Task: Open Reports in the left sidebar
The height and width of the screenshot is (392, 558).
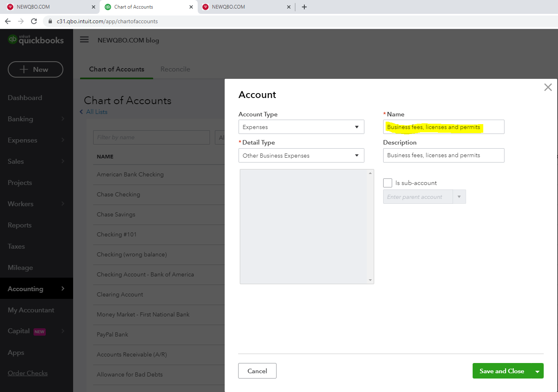Action: pyautogui.click(x=20, y=225)
